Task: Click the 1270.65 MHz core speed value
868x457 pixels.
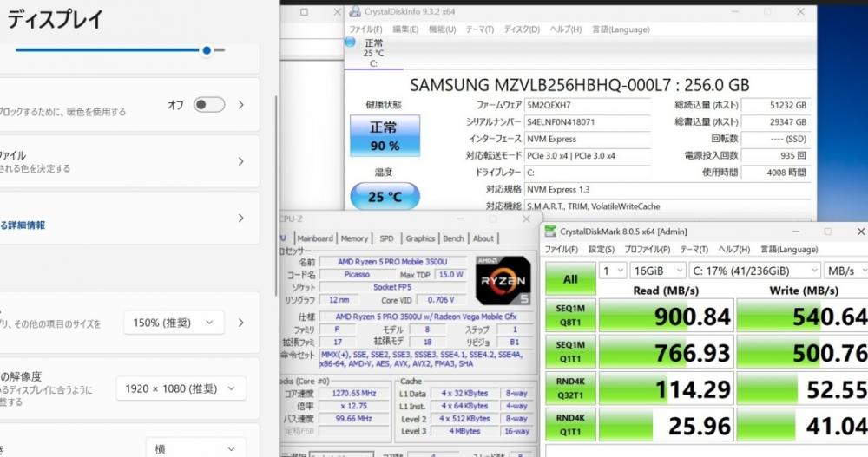Action: tap(354, 394)
